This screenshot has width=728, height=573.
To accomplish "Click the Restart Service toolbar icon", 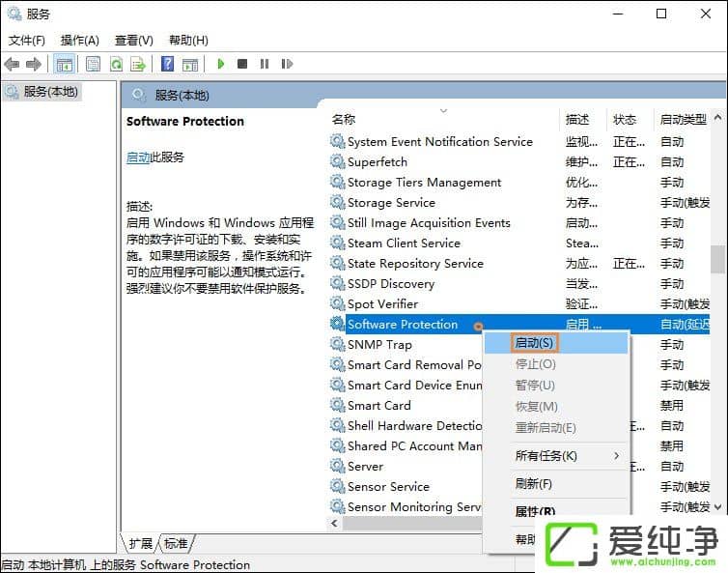I will point(287,64).
